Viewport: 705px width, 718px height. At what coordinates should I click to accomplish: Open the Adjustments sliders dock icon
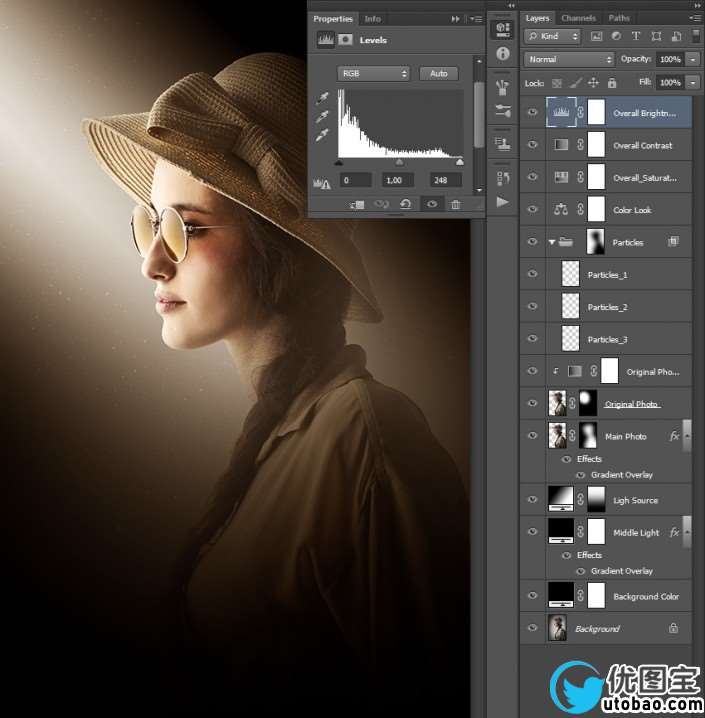click(x=503, y=110)
